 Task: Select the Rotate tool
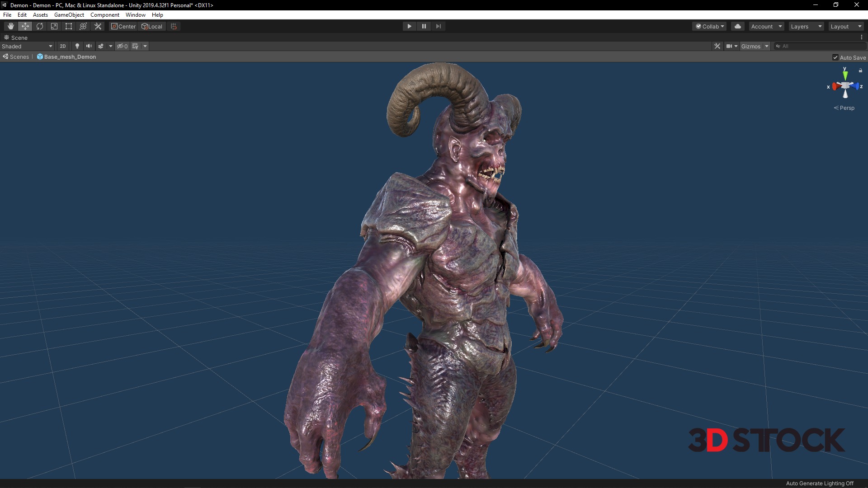click(40, 26)
